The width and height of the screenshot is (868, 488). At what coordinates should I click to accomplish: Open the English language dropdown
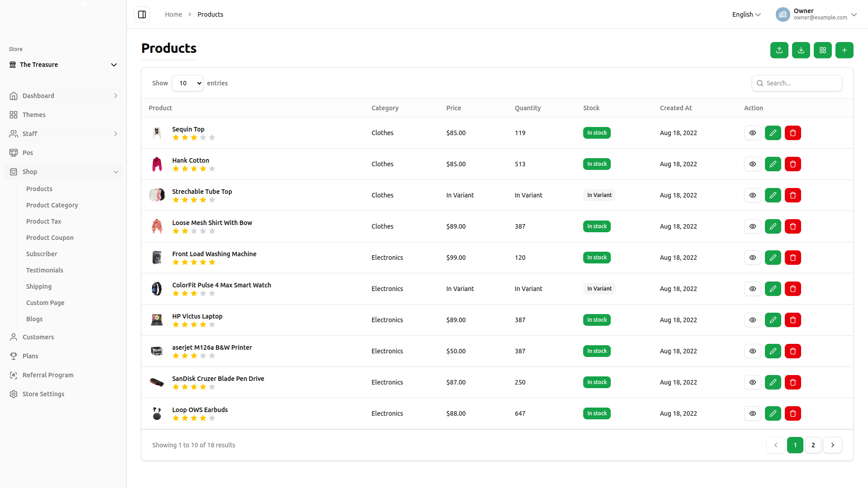click(746, 14)
